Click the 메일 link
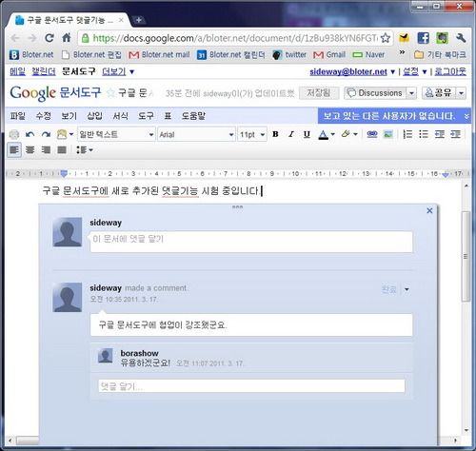The height and width of the screenshot is (451, 476). click(x=17, y=71)
